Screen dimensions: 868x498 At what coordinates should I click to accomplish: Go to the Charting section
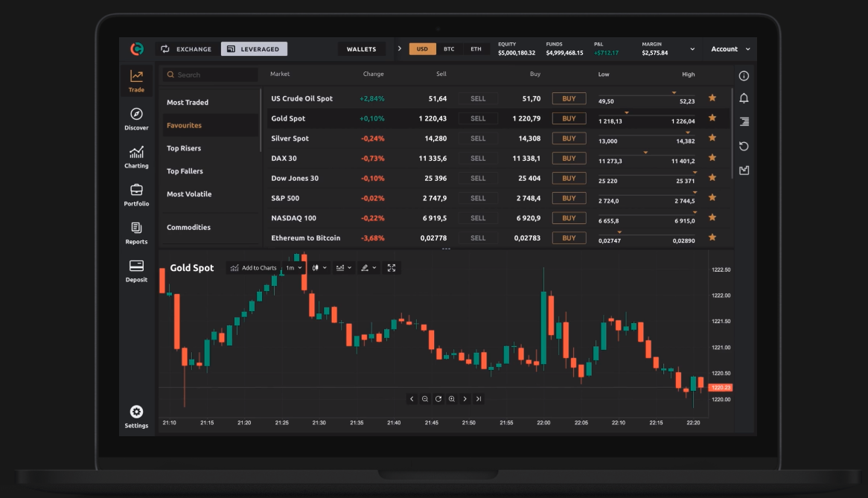click(x=136, y=157)
